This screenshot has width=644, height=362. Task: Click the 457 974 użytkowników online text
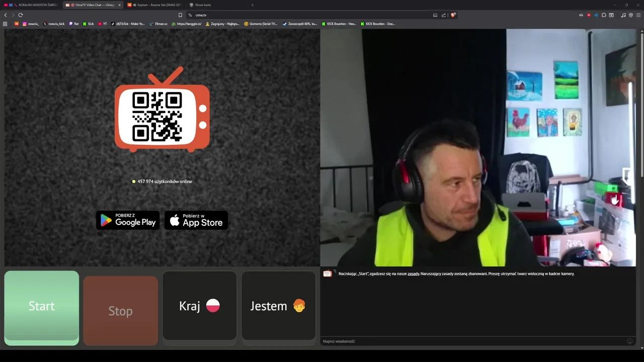pyautogui.click(x=165, y=182)
